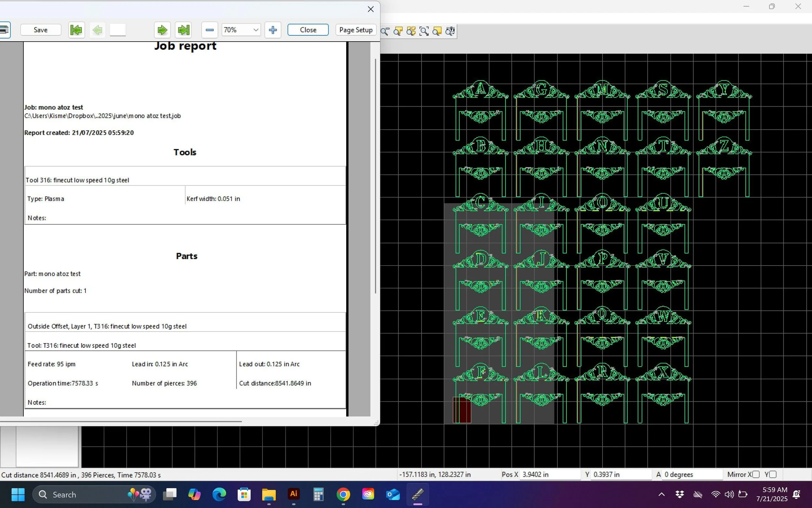Click the report's horizontal scrollbar
812x508 pixels.
[x=121, y=421]
